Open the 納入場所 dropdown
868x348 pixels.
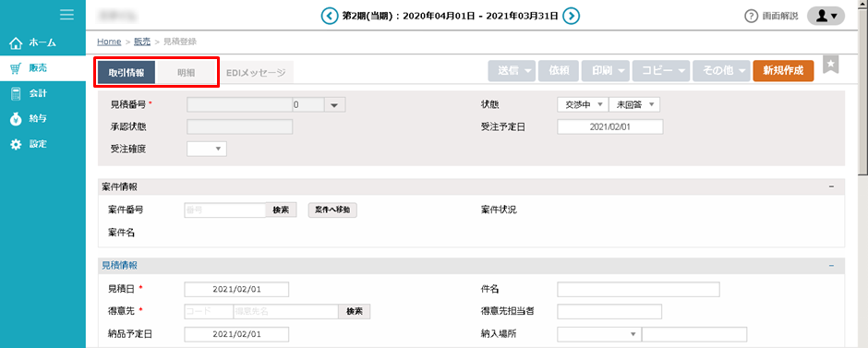click(599, 334)
